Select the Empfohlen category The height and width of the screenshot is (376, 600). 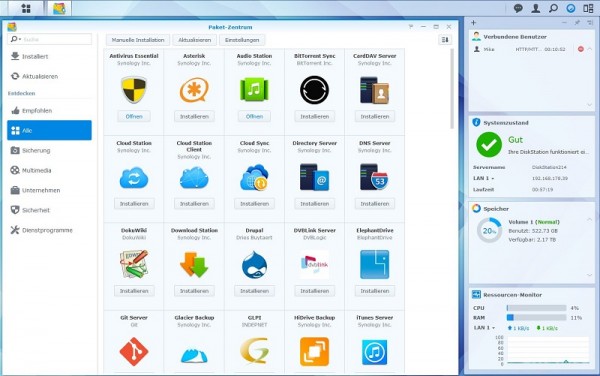(x=49, y=111)
